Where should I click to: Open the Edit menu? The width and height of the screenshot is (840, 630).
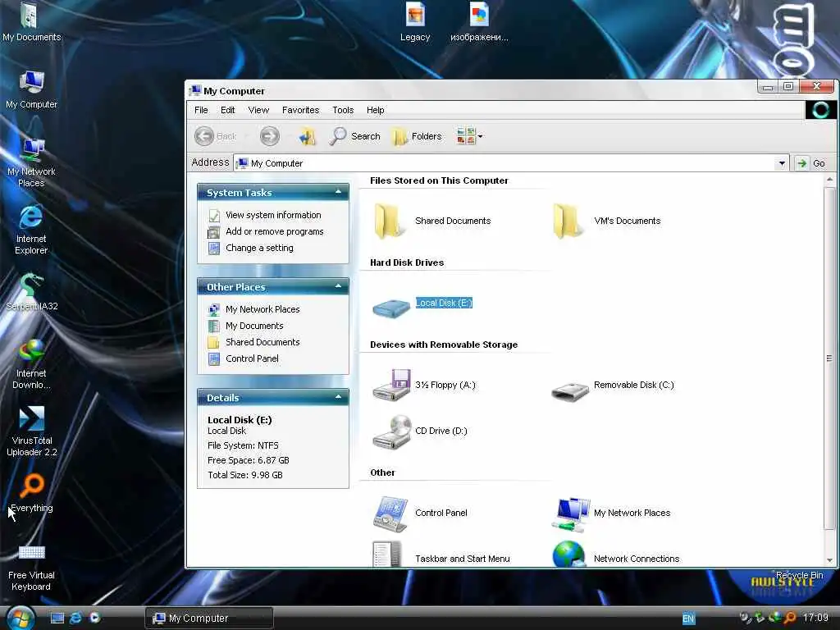tap(228, 110)
